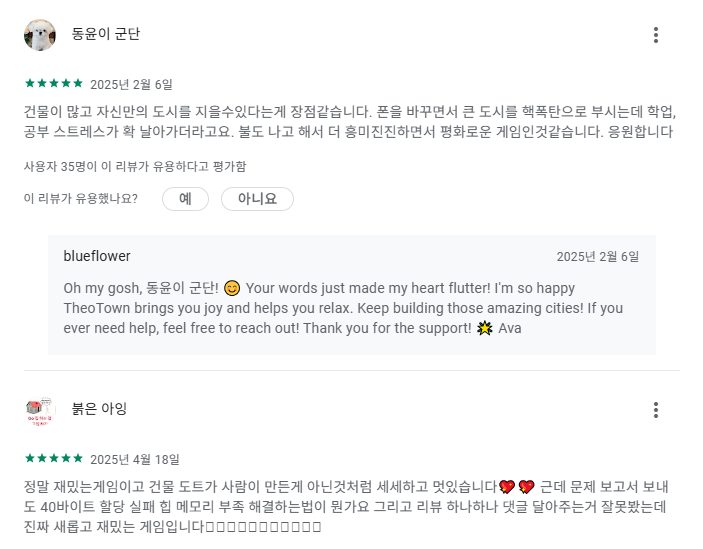The image size is (703, 549).
Task: Click the developer reply date
Action: coord(598,256)
